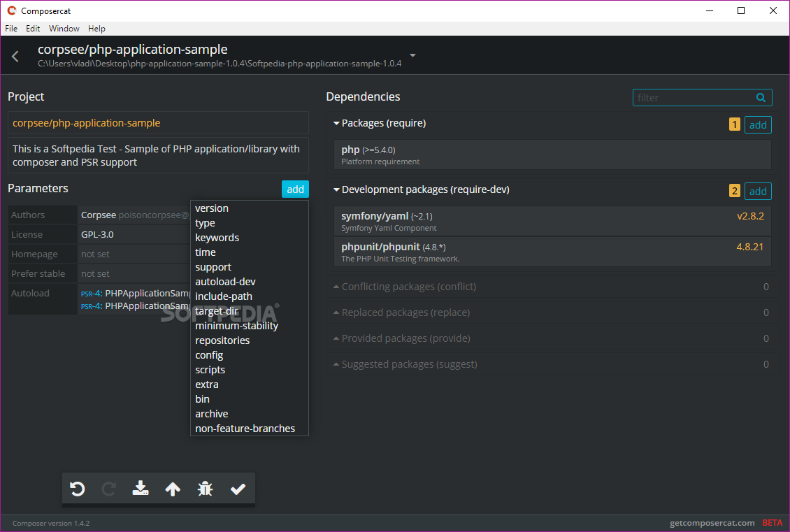Click the phpunit/phpunit package row
This screenshot has height=532, width=790.
(x=552, y=252)
